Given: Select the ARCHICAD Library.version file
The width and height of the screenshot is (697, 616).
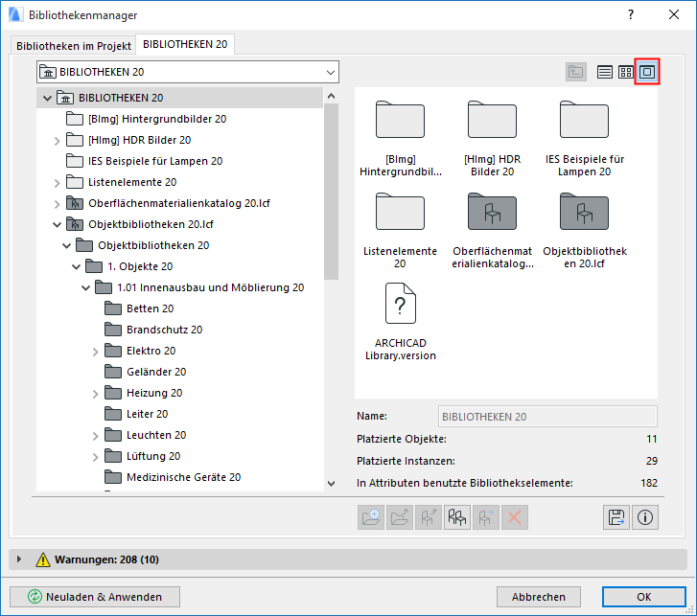Looking at the screenshot, I should 400,322.
